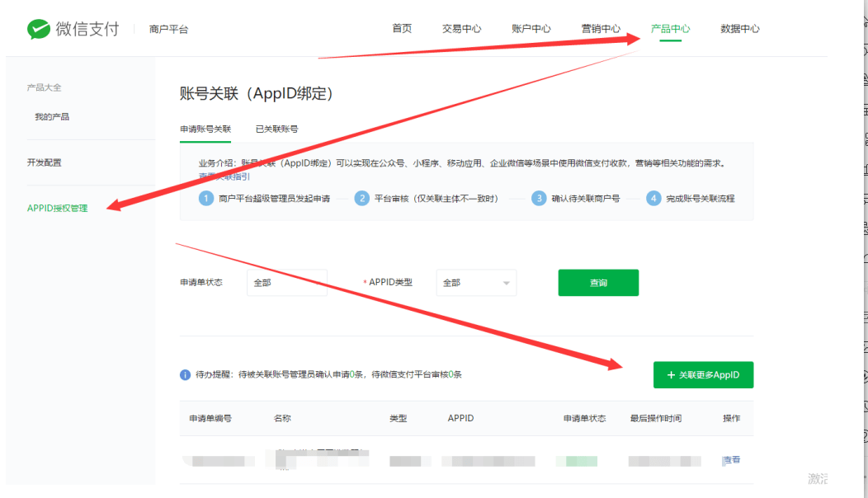This screenshot has width=868, height=498.
Task: Click step 3 circle 确认待关联商户号
Action: coord(539,198)
